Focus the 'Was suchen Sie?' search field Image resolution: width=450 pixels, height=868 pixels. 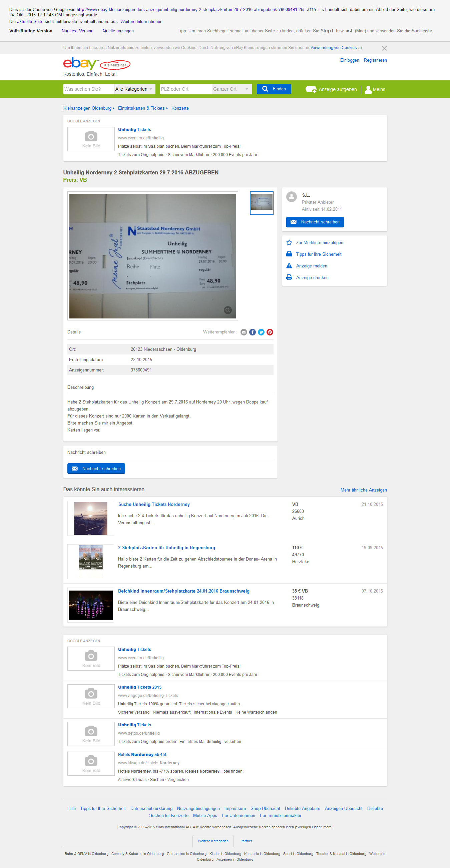[89, 89]
